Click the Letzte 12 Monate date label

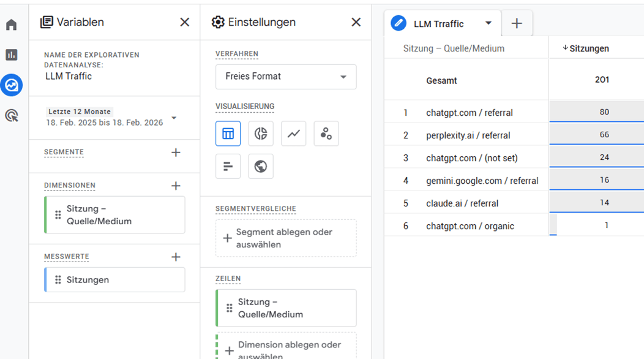point(79,111)
